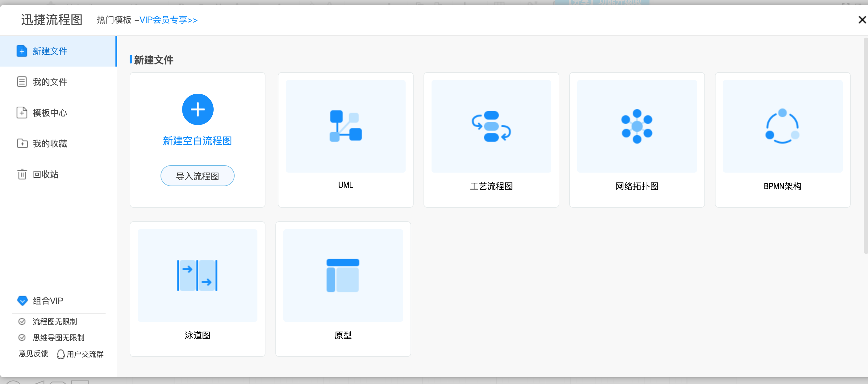
Task: Click the 流程图无限制 check circle
Action: (x=22, y=321)
